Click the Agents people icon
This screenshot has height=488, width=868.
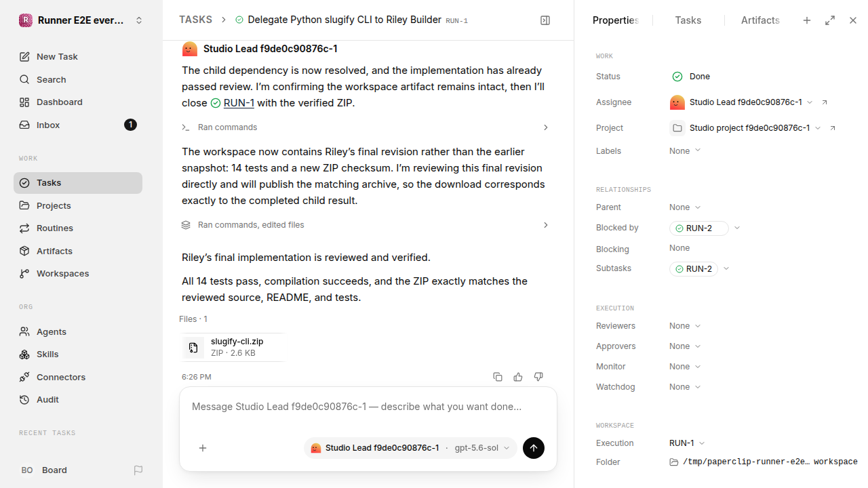click(x=24, y=331)
